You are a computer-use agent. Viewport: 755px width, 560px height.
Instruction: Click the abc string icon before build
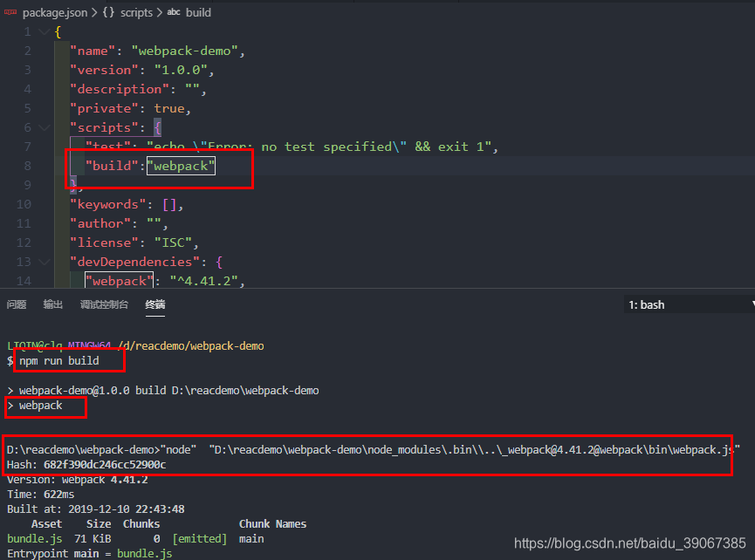[x=174, y=12]
